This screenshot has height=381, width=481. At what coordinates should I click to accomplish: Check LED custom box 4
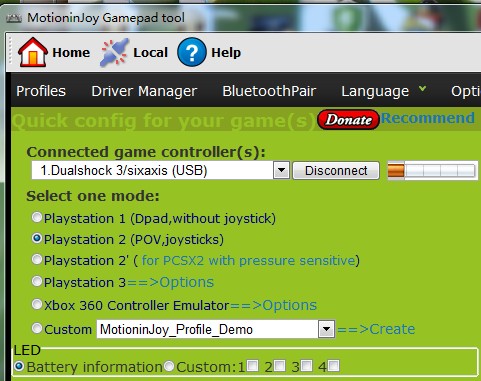point(333,366)
